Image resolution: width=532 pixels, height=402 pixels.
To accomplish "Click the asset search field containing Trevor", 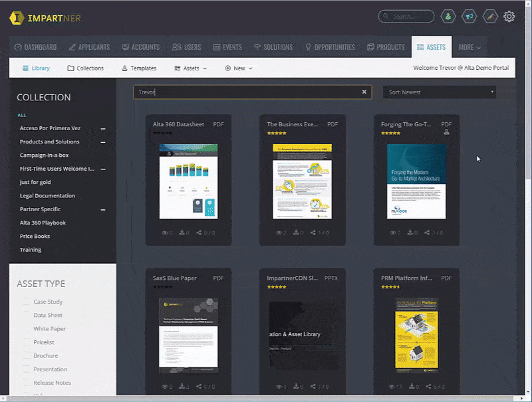I will tap(253, 92).
